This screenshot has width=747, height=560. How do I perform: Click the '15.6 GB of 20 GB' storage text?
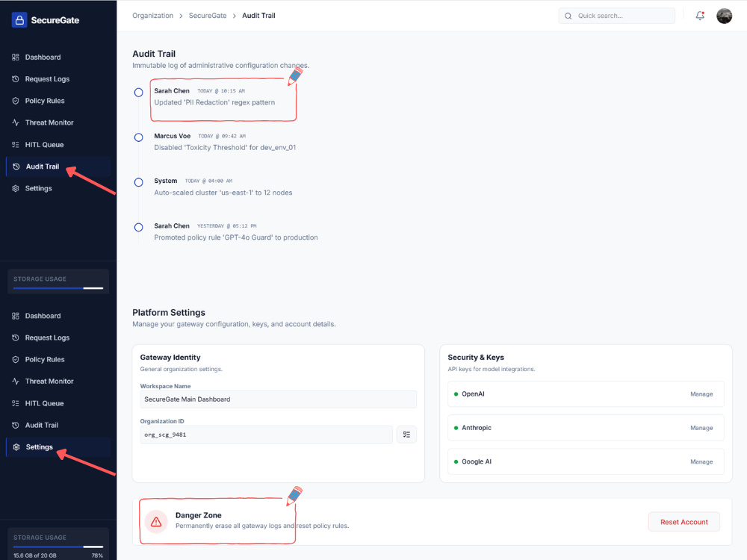pyautogui.click(x=35, y=556)
